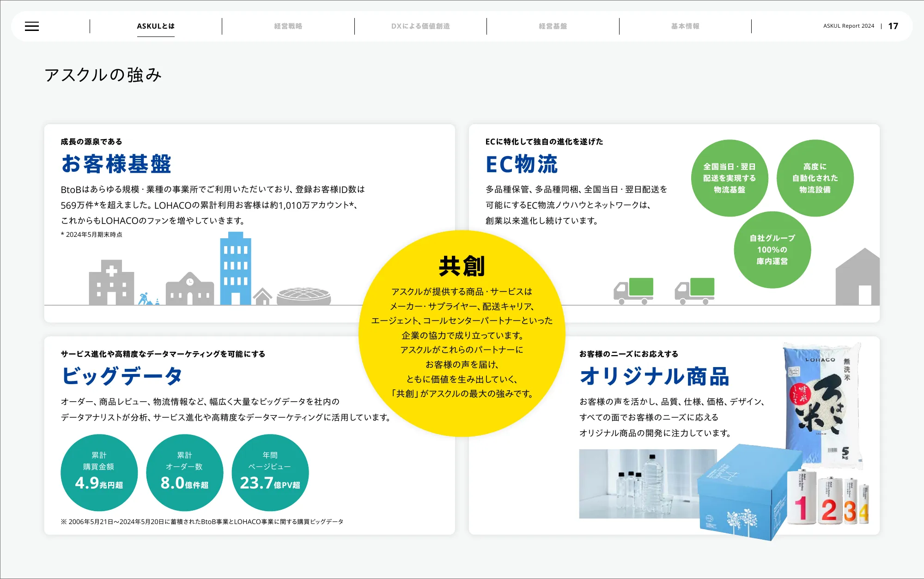Click the 全国当日・翌日配送 green circle
Viewport: 924px width, 579px height.
pyautogui.click(x=729, y=178)
